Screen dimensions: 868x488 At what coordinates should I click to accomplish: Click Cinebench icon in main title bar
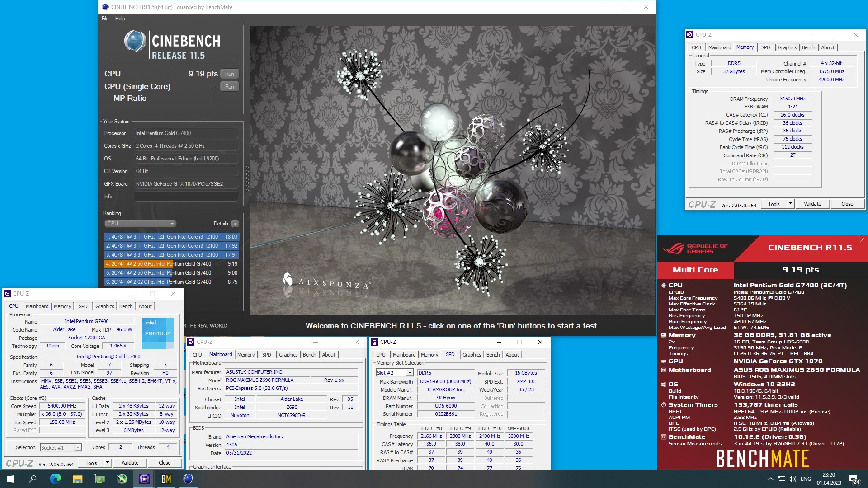[x=105, y=7]
